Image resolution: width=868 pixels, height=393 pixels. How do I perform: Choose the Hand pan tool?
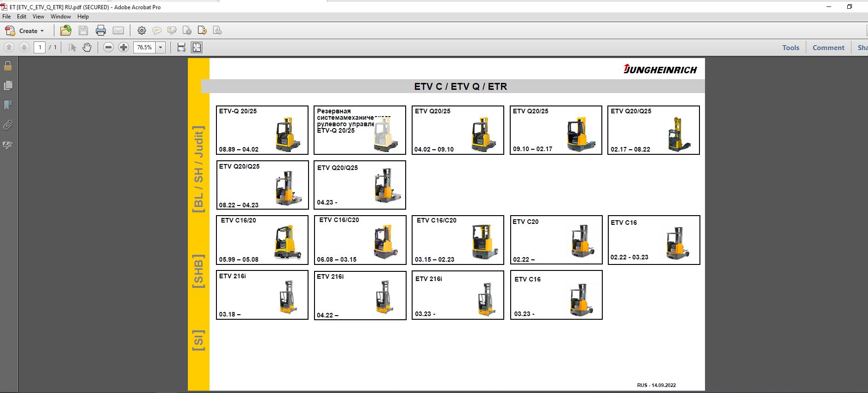click(87, 47)
